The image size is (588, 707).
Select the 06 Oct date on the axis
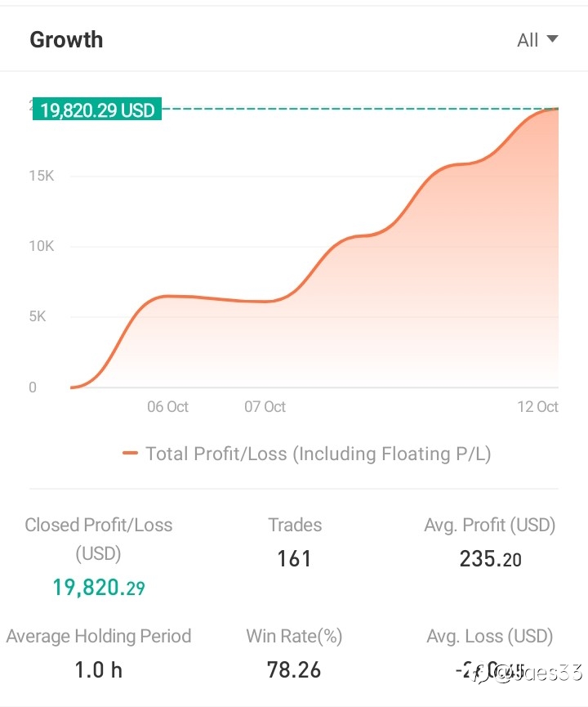pos(167,407)
